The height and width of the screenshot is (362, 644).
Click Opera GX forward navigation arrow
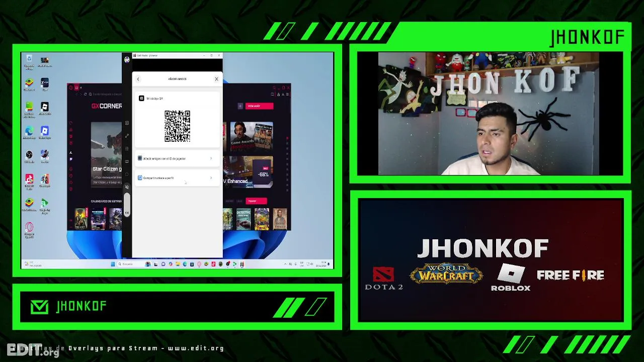tap(81, 94)
